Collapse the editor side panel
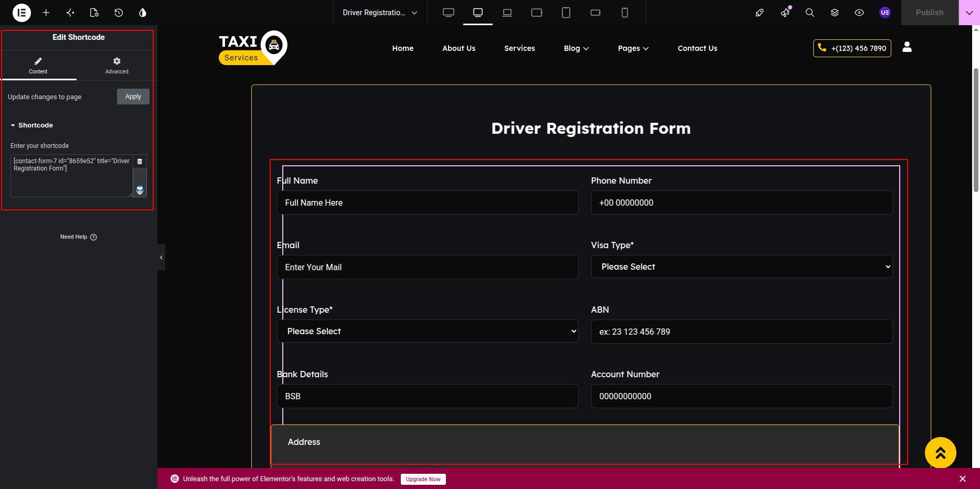 coord(161,257)
